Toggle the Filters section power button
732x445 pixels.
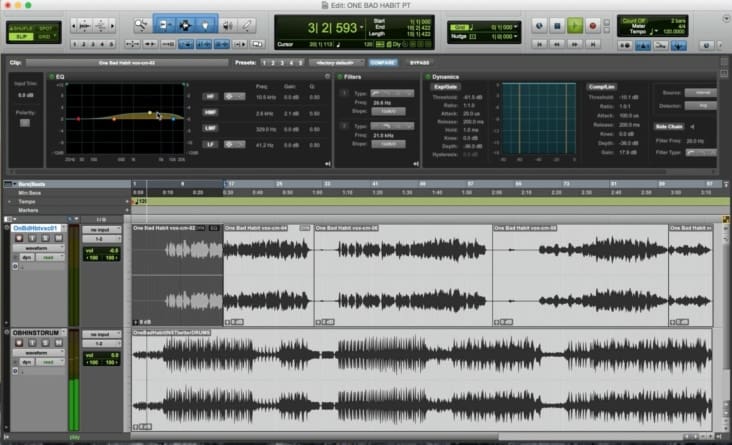pos(340,77)
